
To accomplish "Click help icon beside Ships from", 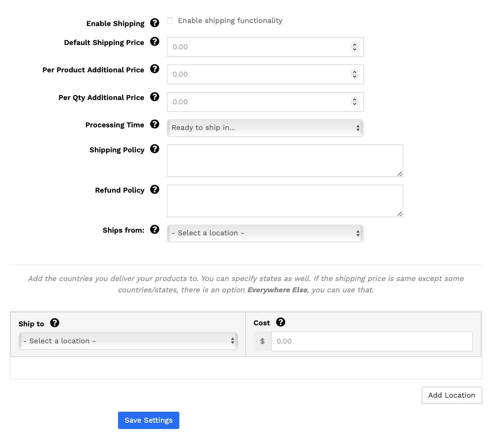I will point(155,229).
